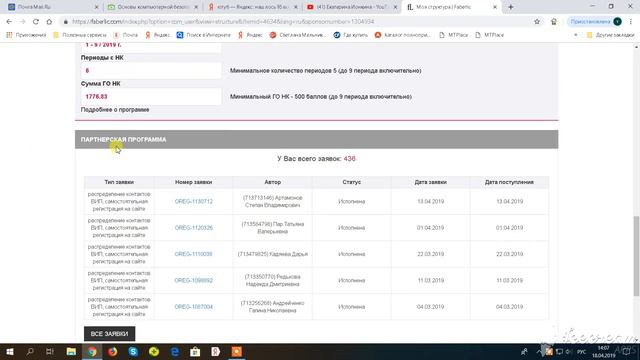
Task: Go to the browser home page
Action: tap(49, 22)
